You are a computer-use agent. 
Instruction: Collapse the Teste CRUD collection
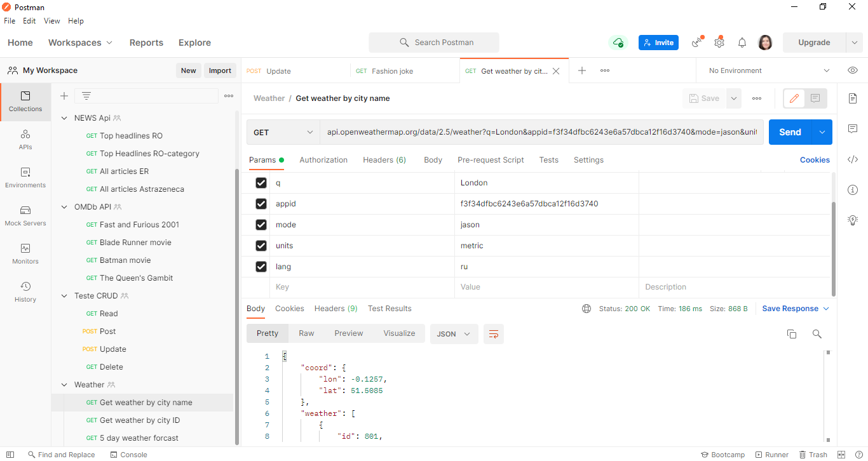(64, 296)
